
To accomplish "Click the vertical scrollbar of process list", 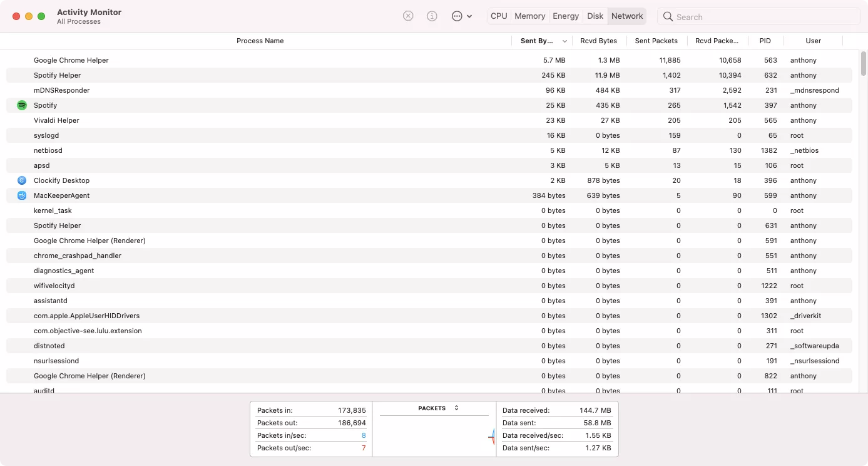I will [864, 63].
